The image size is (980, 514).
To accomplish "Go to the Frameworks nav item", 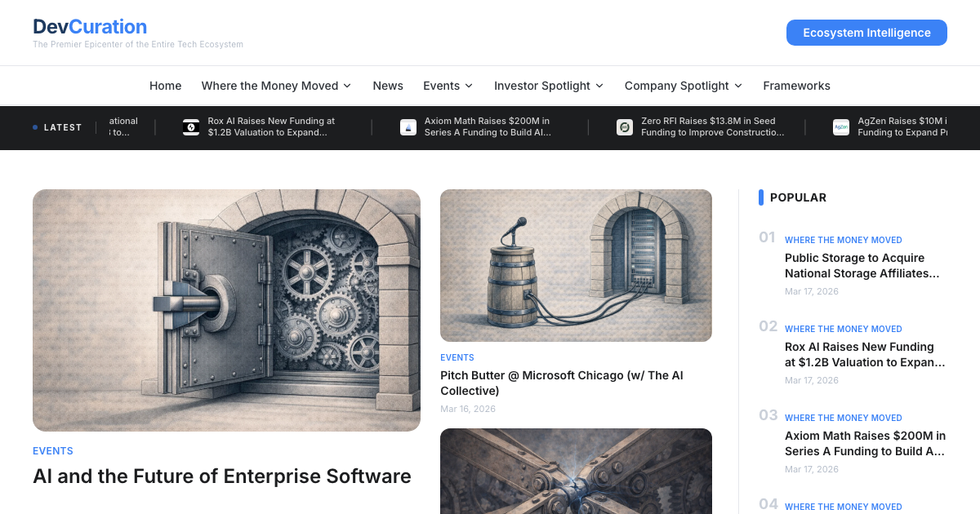I will [x=796, y=86].
